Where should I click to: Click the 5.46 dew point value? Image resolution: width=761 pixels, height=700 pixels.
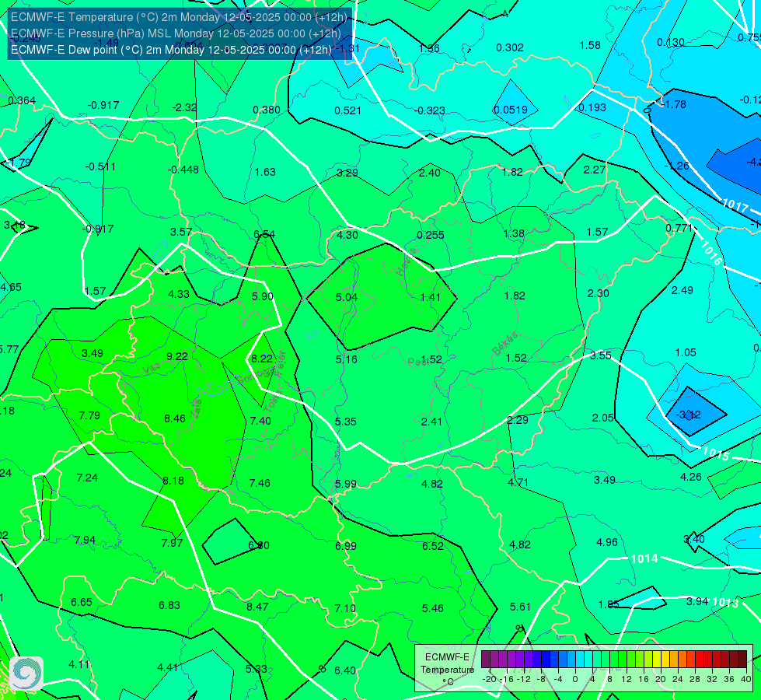coord(432,608)
